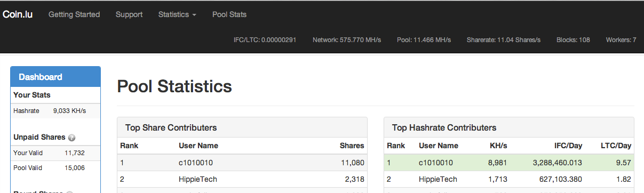
Task: Click the Blocks count in status bar
Action: pyautogui.click(x=573, y=40)
